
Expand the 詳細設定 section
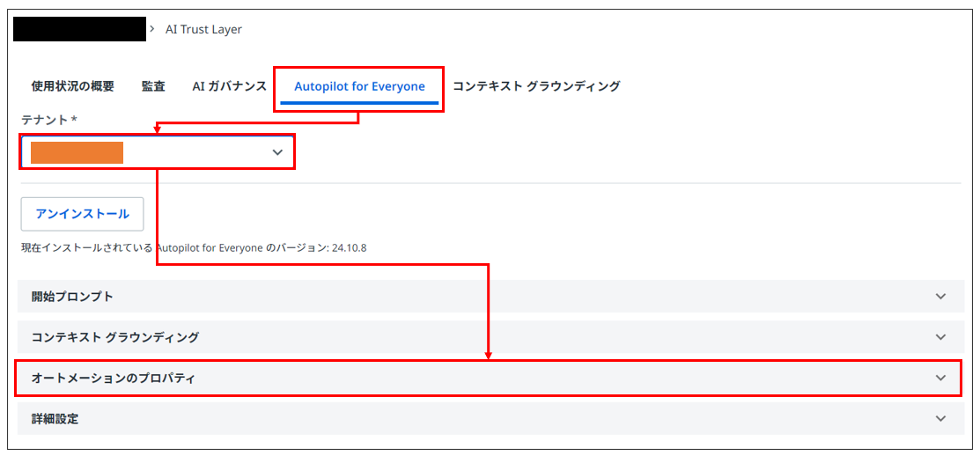490,418
